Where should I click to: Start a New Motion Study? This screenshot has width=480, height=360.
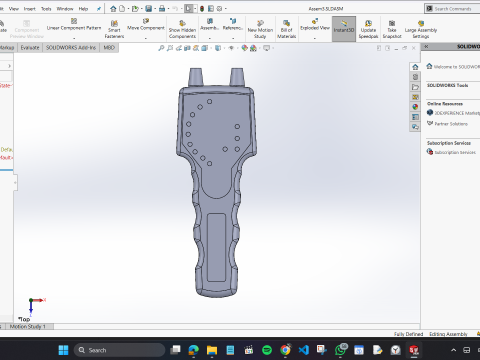click(x=260, y=29)
